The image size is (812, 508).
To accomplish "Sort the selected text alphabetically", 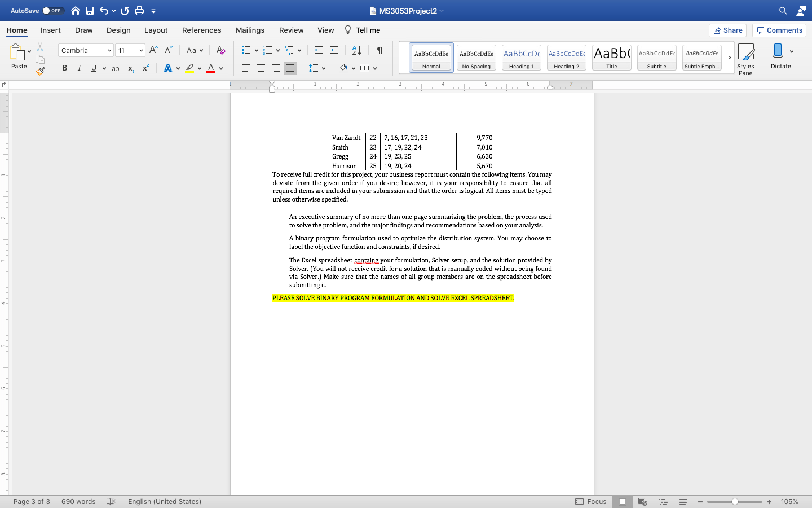I will tap(356, 50).
